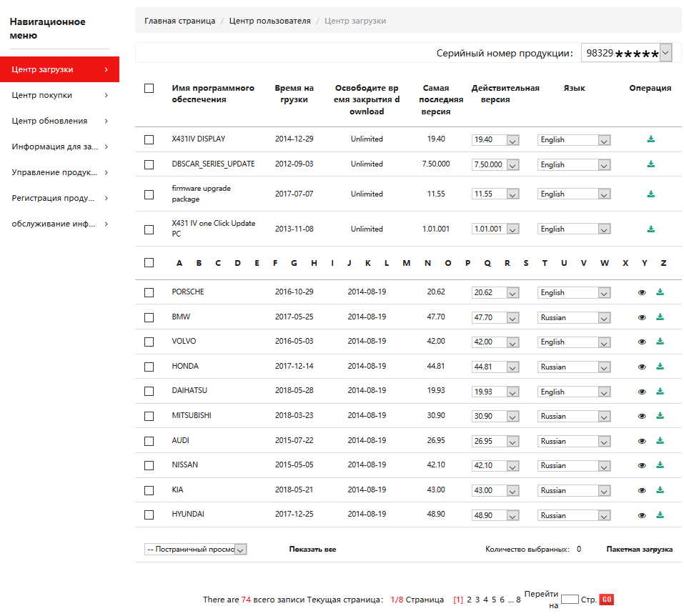684x616 pixels.
Task: Download VOLVO software
Action: pos(660,342)
